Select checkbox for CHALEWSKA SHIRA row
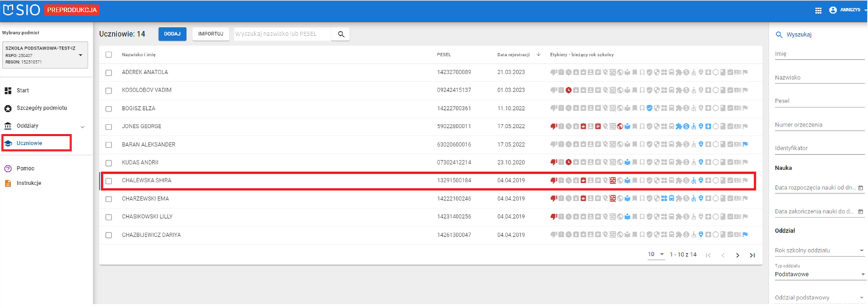Screen dimensions: 868x308 pyautogui.click(x=109, y=181)
